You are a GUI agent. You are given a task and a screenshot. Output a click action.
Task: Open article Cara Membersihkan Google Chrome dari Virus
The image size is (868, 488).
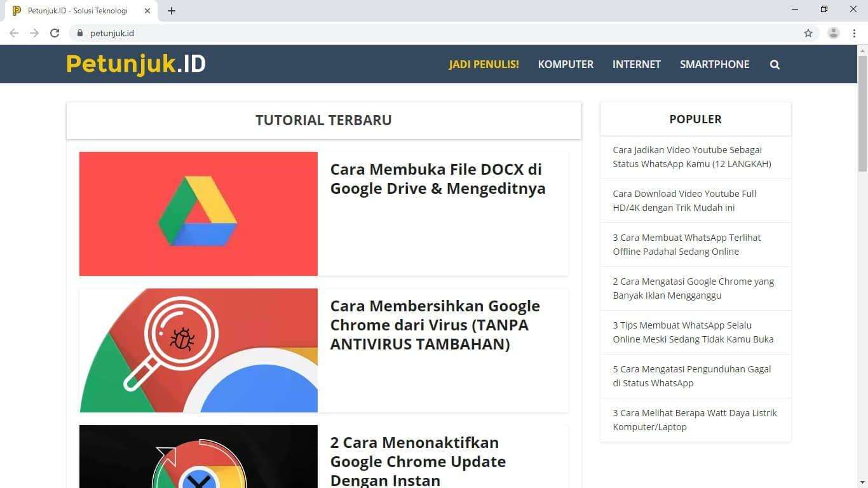point(435,325)
